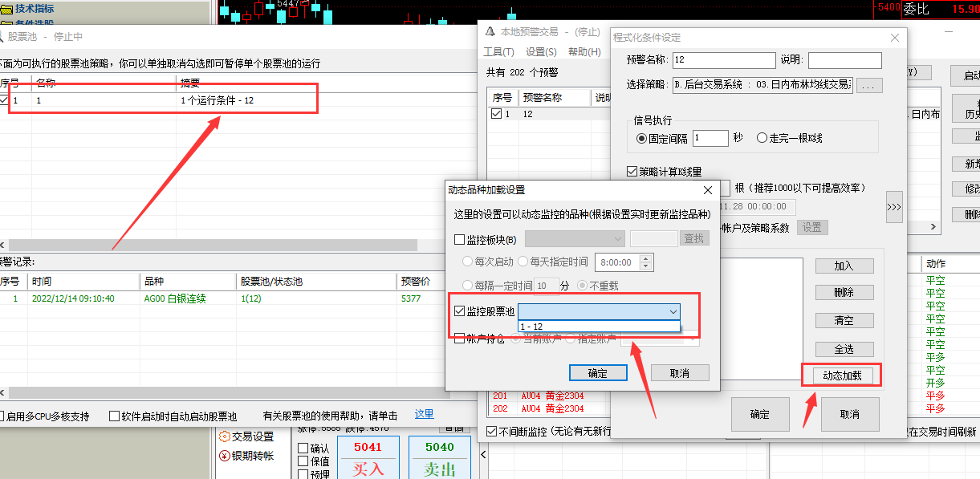Click the 卖出 5040 button
Viewport: 980px width, 479px height.
click(x=439, y=457)
